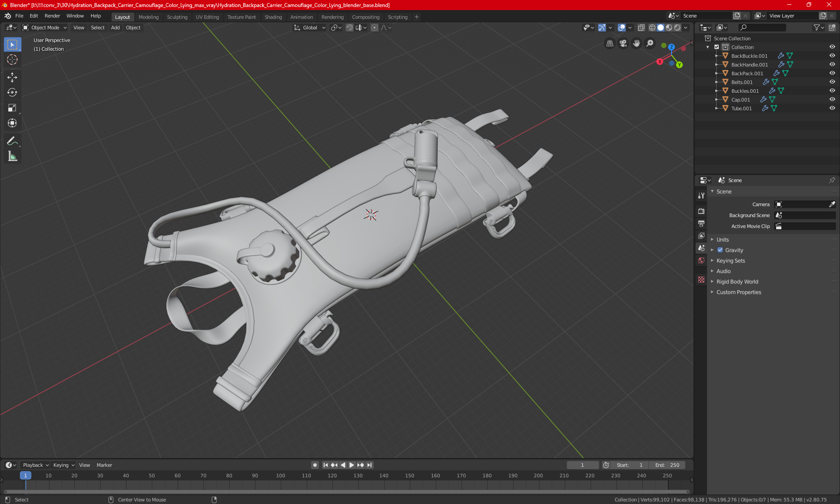Select the Scale tool
This screenshot has height=504, width=840.
click(12, 108)
